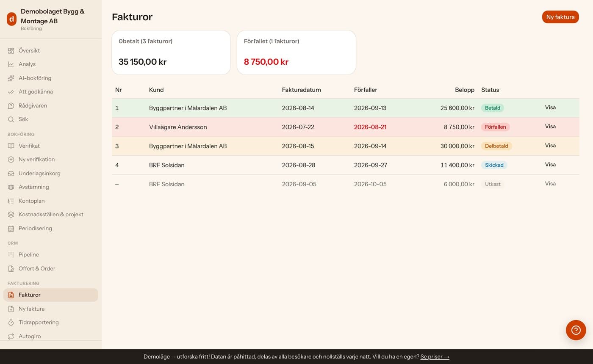Click the Förfallen status badge
593x364 pixels.
[496, 127]
